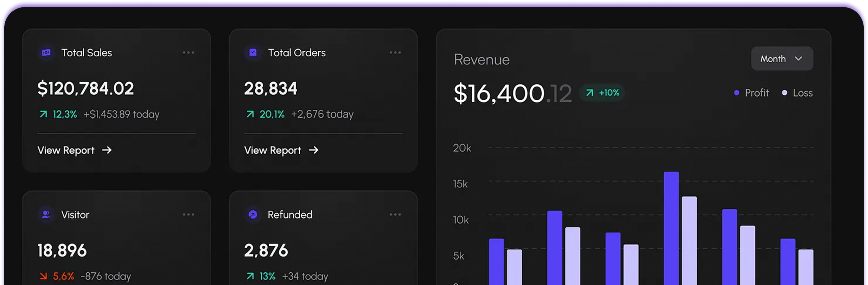Image resolution: width=868 pixels, height=285 pixels.
Task: Toggle the Loss legend item
Action: [797, 93]
